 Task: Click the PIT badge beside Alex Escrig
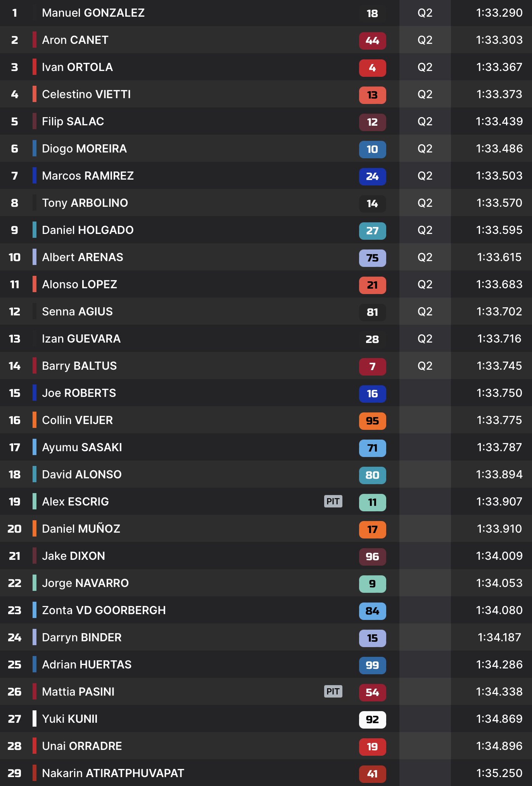point(333,501)
